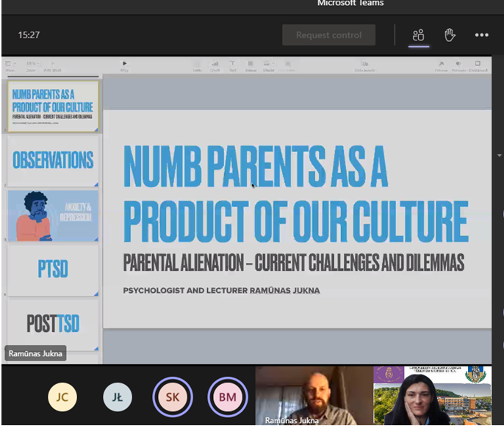
Task: Click the Chart icon in toolbar
Action: click(215, 65)
